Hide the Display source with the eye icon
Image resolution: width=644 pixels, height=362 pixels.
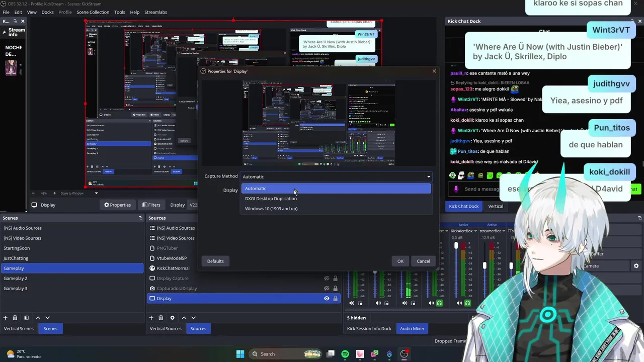click(x=327, y=298)
